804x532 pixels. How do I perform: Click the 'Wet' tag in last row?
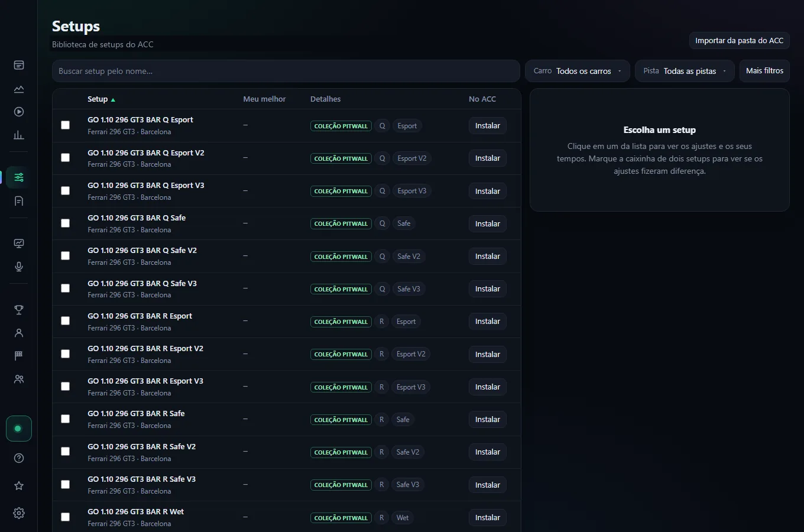pyautogui.click(x=403, y=518)
